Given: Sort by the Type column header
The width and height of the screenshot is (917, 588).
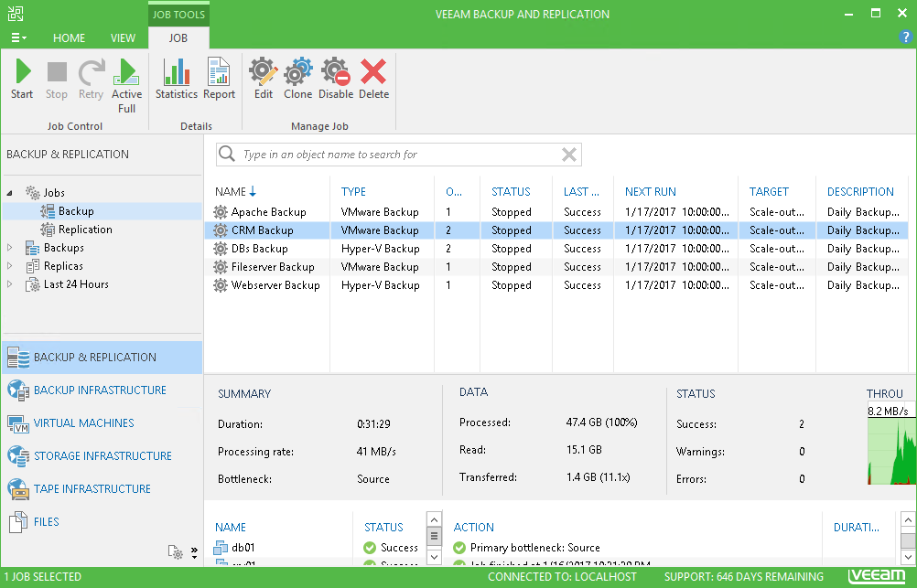Looking at the screenshot, I should coord(353,192).
